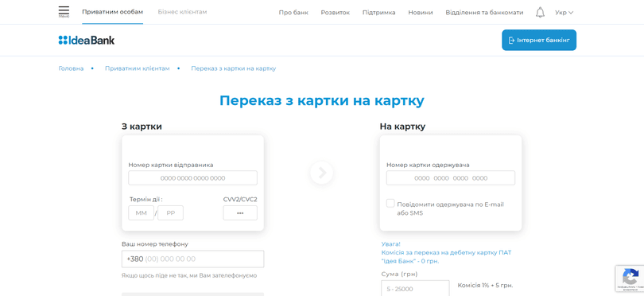644x296 pixels.
Task: Switch to Бізнес клієнтам tab
Action: coord(182,12)
